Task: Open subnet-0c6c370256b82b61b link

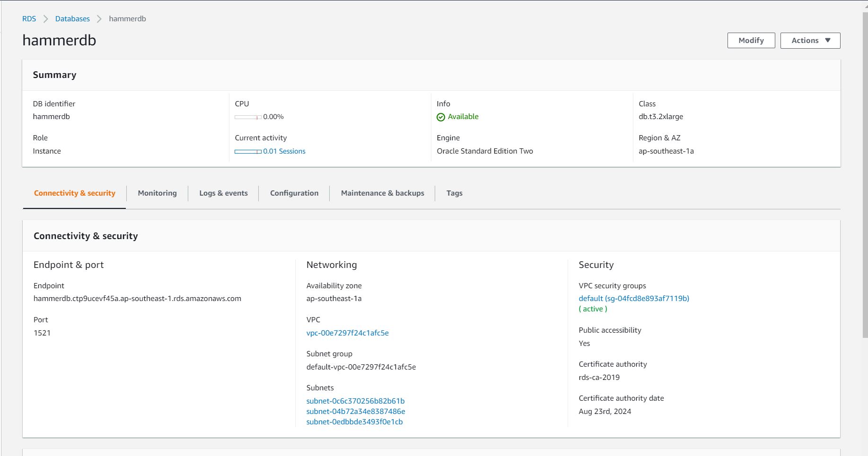Action: pos(355,401)
